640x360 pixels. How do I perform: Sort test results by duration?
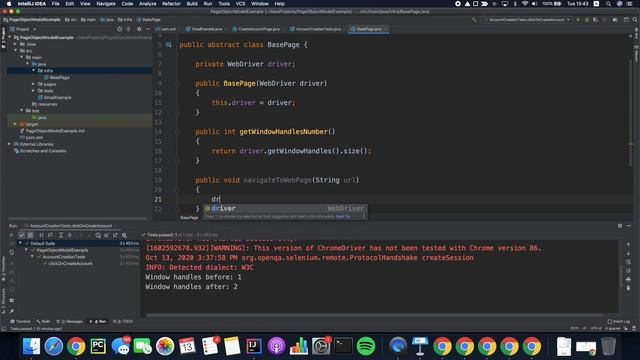pos(50,235)
